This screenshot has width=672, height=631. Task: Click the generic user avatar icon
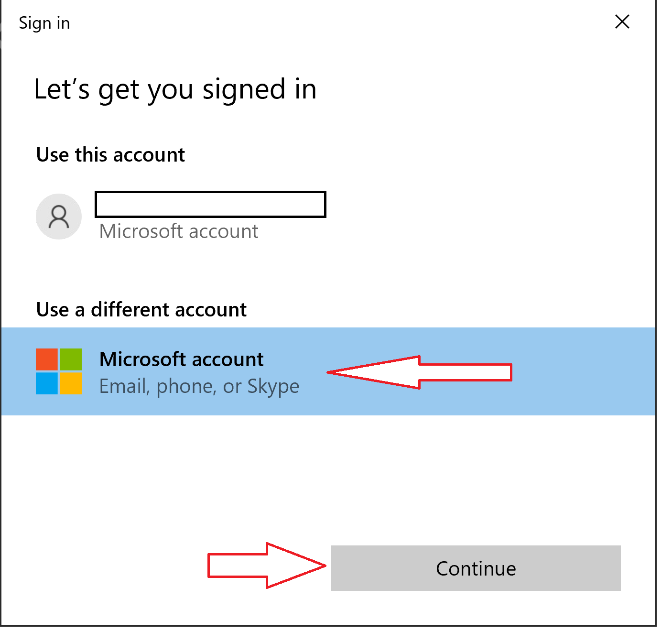click(x=59, y=217)
